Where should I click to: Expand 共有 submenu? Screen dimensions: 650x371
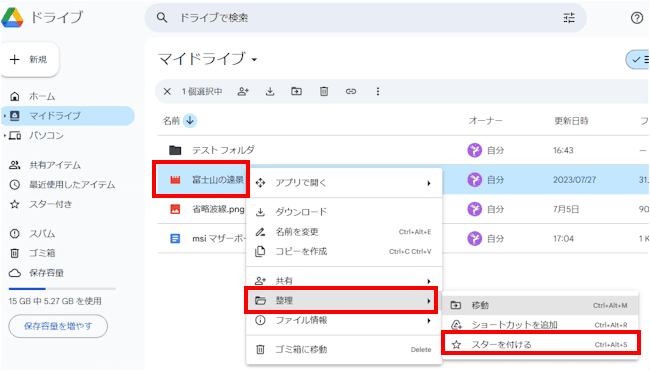pos(344,281)
